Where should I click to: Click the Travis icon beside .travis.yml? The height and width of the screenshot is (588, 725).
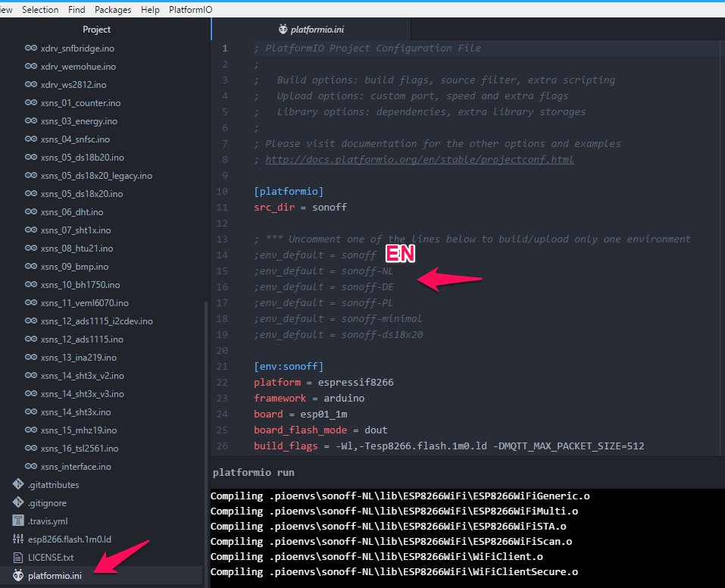point(18,521)
